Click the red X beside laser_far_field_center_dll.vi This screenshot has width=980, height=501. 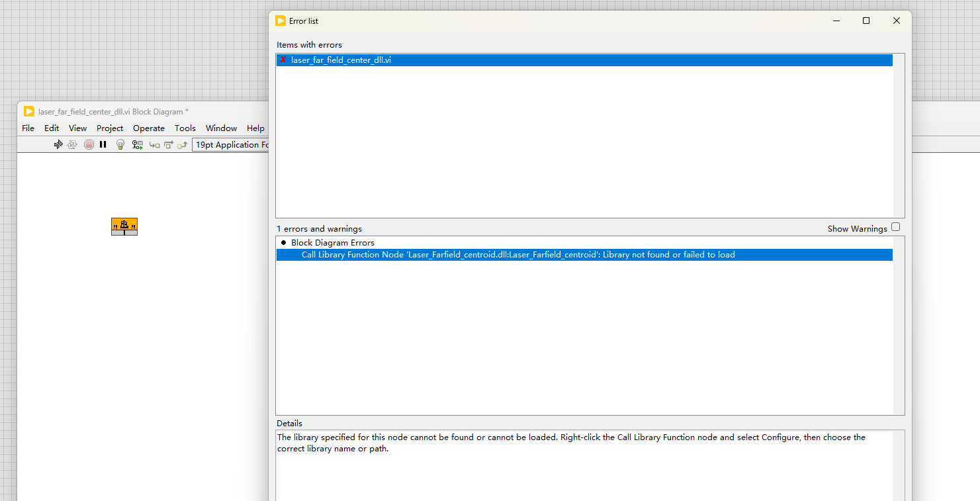283,60
